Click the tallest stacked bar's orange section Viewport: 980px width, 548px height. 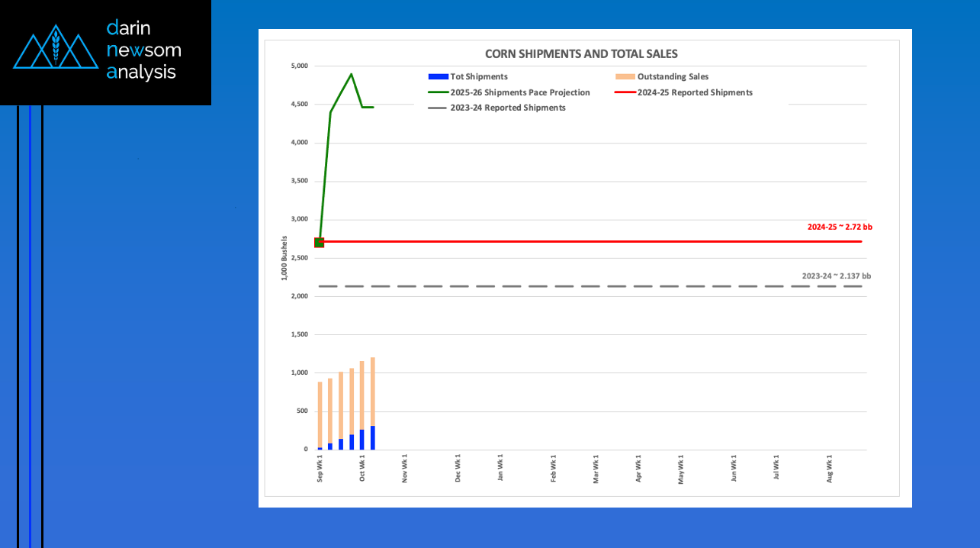click(x=373, y=389)
